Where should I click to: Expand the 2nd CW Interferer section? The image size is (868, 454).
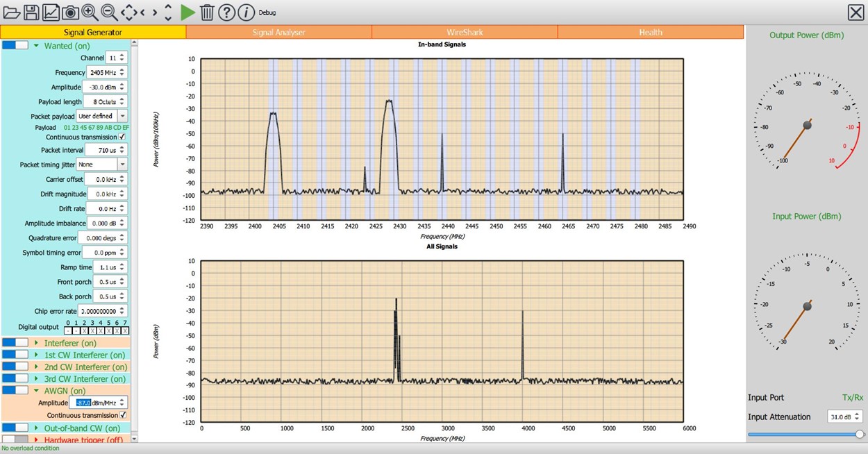tap(36, 367)
